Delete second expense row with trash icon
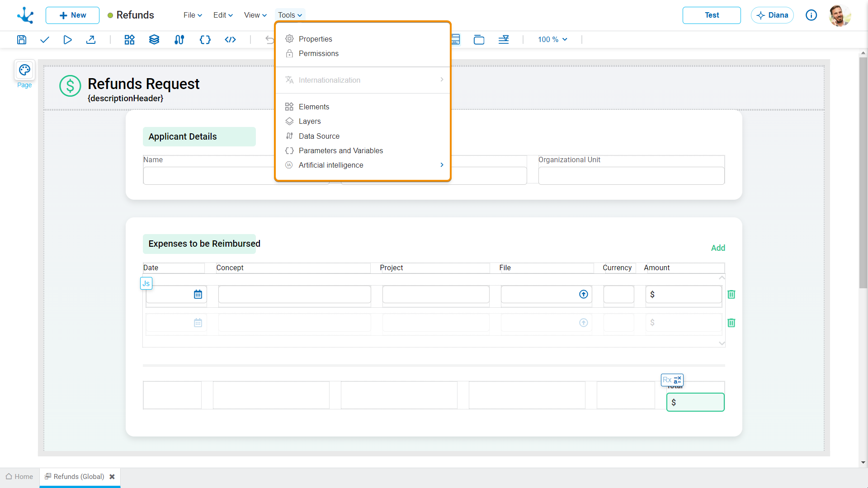This screenshot has height=488, width=868. (731, 323)
